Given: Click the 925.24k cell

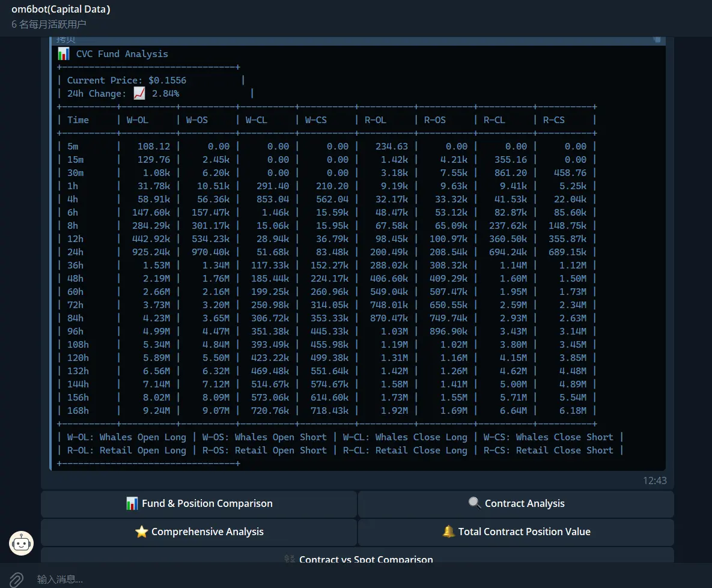Looking at the screenshot, I should [x=151, y=252].
